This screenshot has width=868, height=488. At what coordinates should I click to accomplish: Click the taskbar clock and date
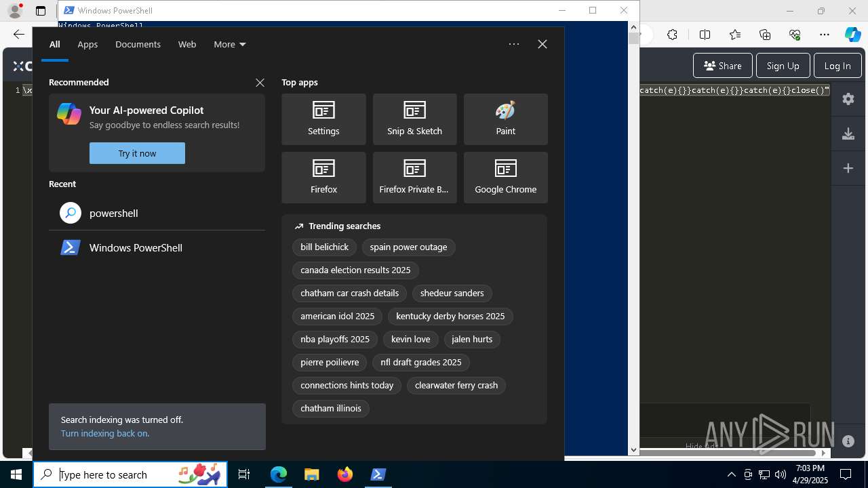[x=810, y=474]
